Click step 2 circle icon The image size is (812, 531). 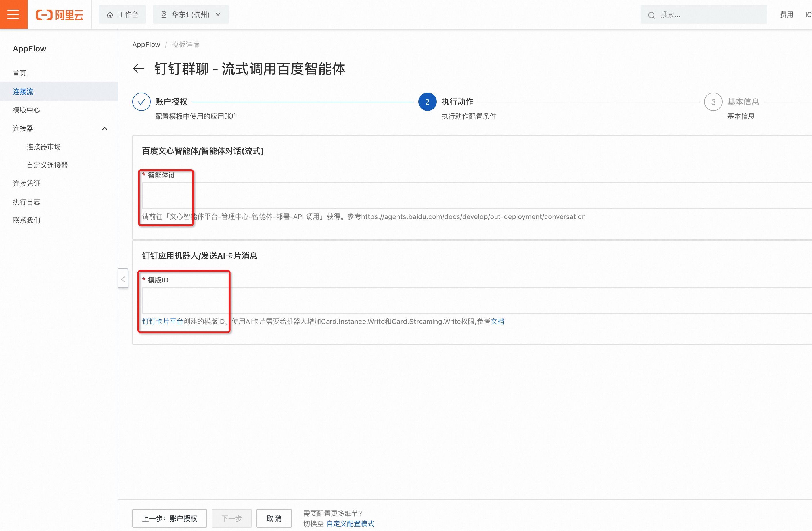click(x=427, y=102)
